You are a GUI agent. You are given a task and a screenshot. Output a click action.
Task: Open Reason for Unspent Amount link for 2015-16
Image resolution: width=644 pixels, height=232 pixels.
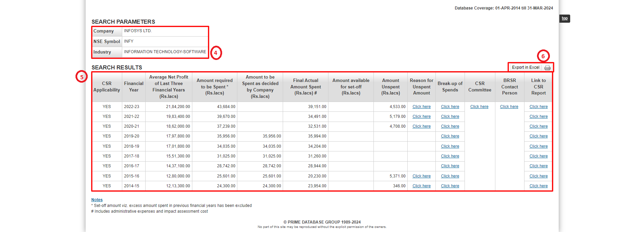[x=422, y=176]
